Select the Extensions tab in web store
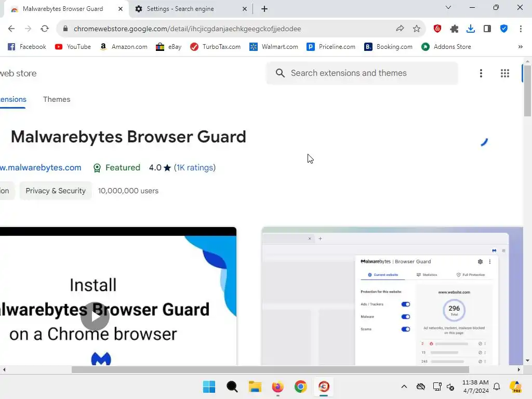The width and height of the screenshot is (532, 399). pos(12,99)
